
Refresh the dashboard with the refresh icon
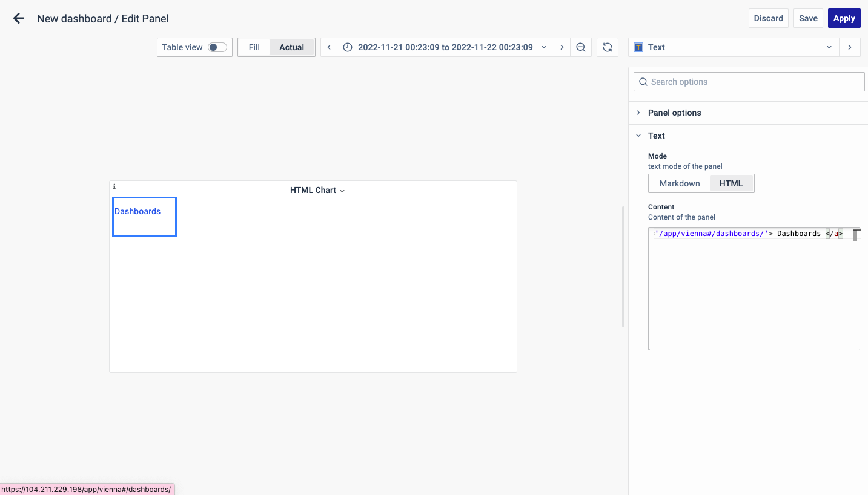point(608,47)
